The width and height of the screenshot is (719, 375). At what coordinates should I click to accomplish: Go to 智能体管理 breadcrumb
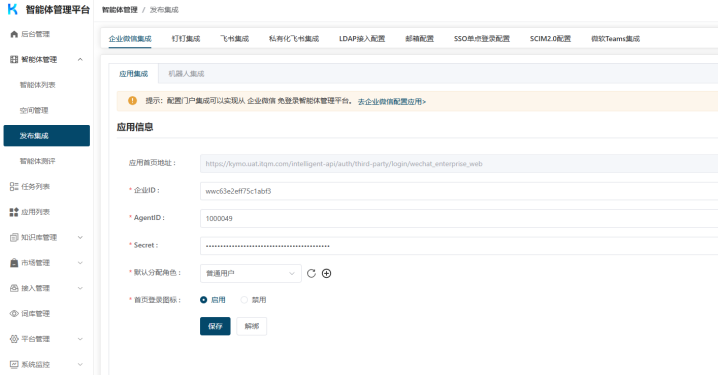pyautogui.click(x=120, y=10)
